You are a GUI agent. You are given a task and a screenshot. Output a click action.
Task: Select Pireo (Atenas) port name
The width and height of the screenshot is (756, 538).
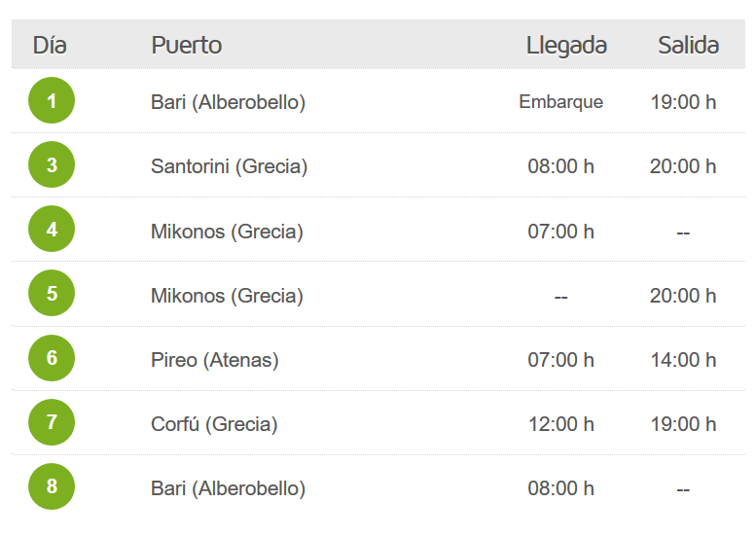(x=215, y=360)
